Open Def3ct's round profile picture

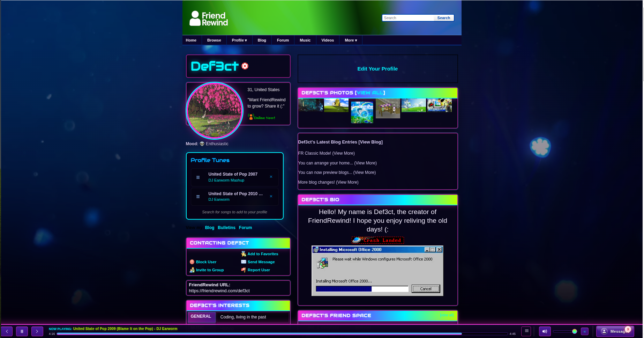pos(215,111)
